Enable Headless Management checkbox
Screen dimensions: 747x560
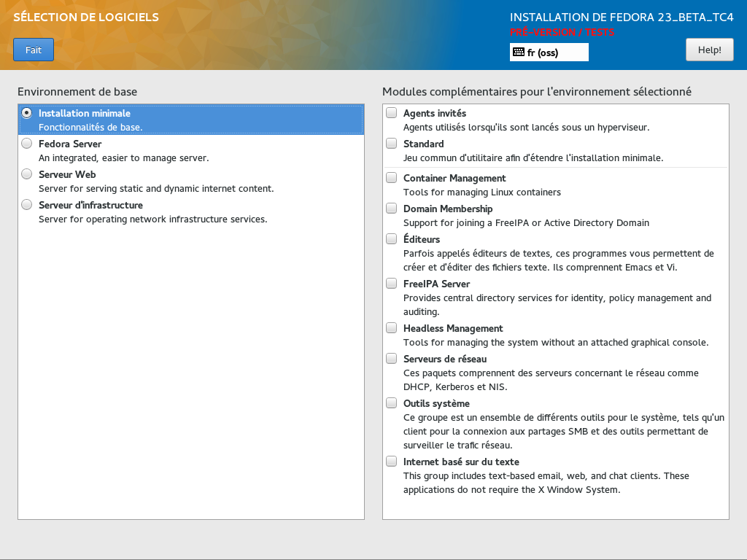click(391, 327)
